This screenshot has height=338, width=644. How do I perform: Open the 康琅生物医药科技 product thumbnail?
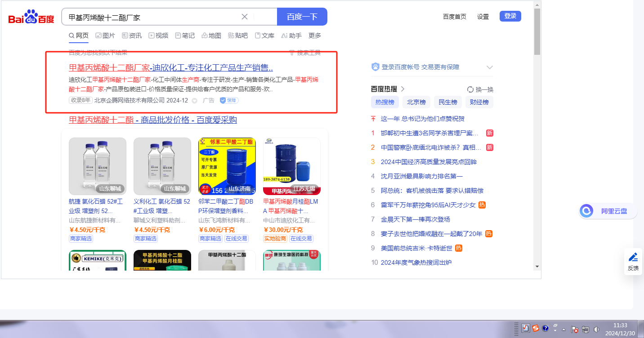292,260
